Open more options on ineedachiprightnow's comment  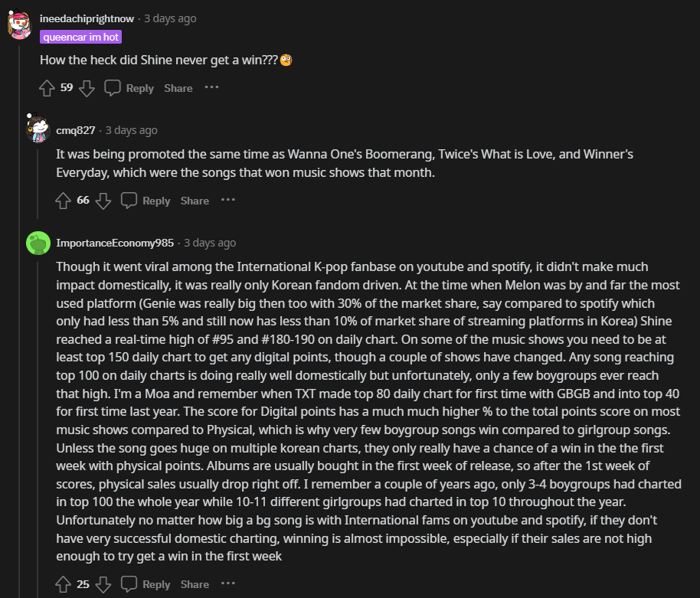[212, 87]
